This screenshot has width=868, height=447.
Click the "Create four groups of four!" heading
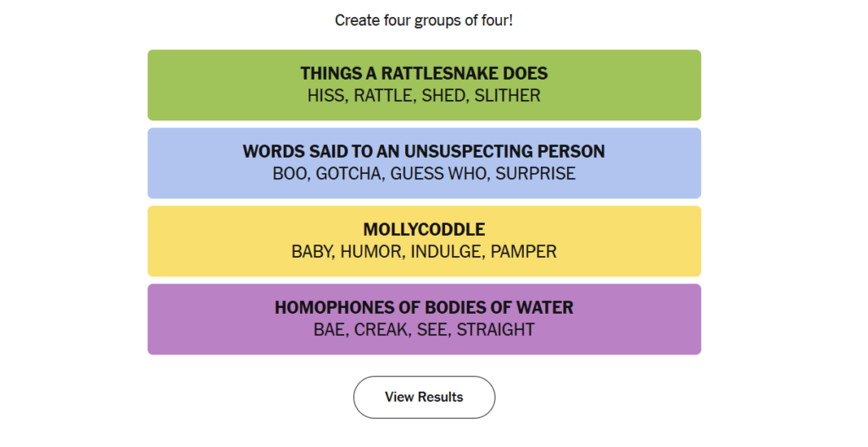424,20
